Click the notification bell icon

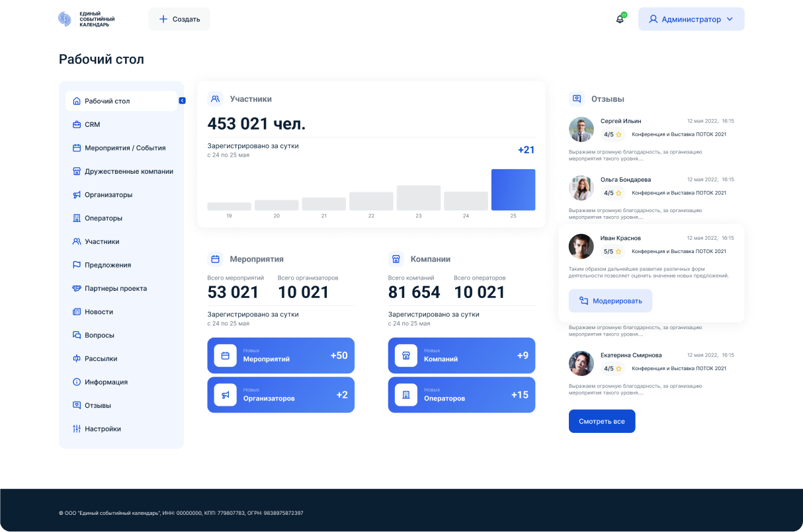point(620,19)
